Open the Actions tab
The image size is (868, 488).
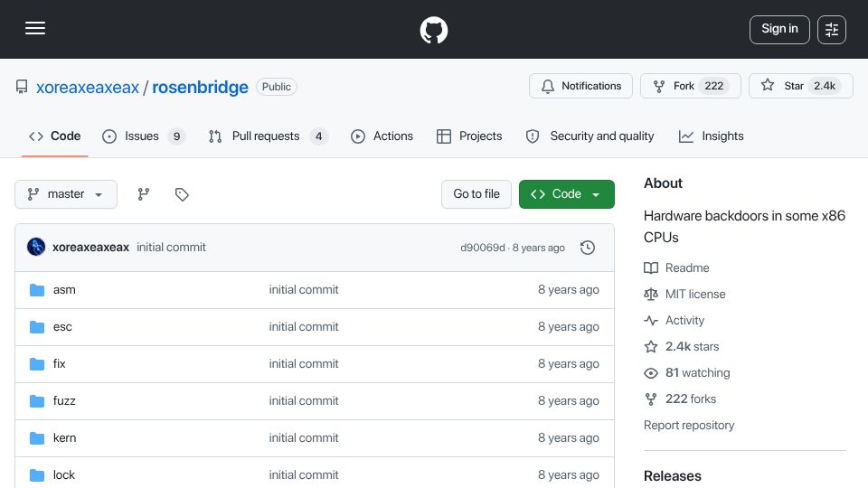pyautogui.click(x=382, y=136)
